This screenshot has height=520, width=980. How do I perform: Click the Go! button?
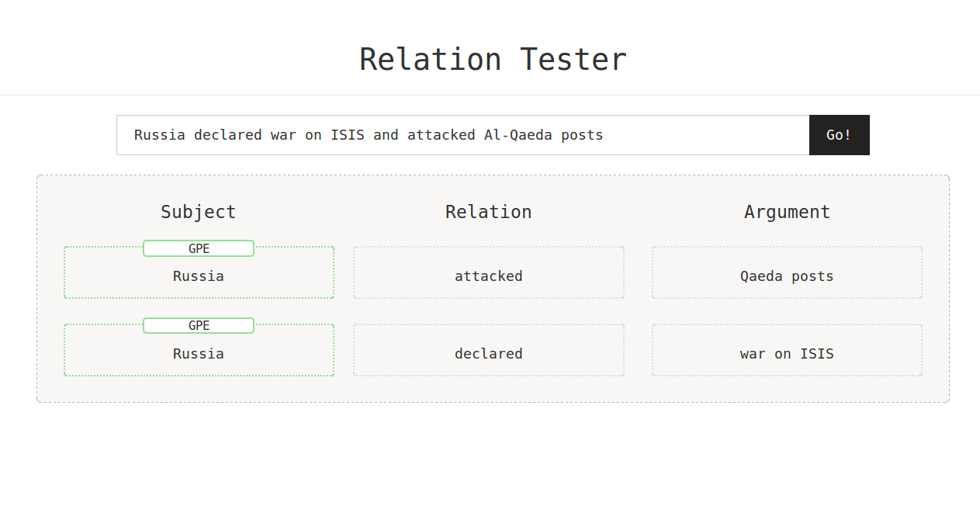[x=839, y=135]
